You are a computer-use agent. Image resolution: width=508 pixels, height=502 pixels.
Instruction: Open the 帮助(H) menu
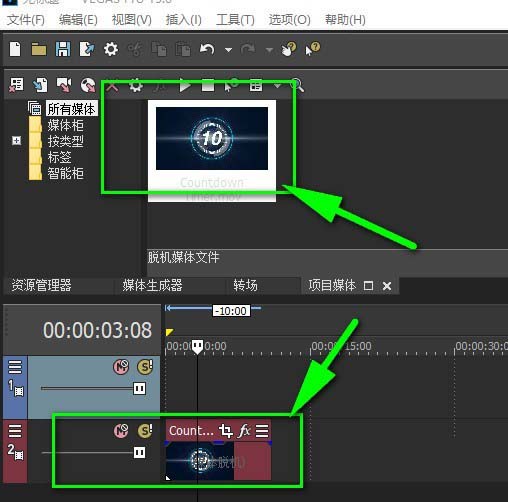point(345,20)
